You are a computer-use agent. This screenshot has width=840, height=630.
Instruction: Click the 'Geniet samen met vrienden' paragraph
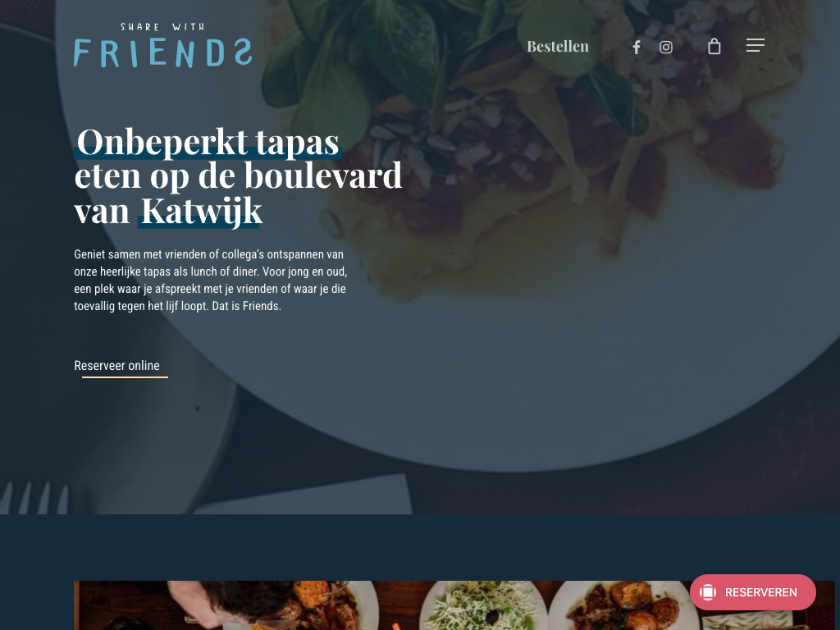[211, 281]
